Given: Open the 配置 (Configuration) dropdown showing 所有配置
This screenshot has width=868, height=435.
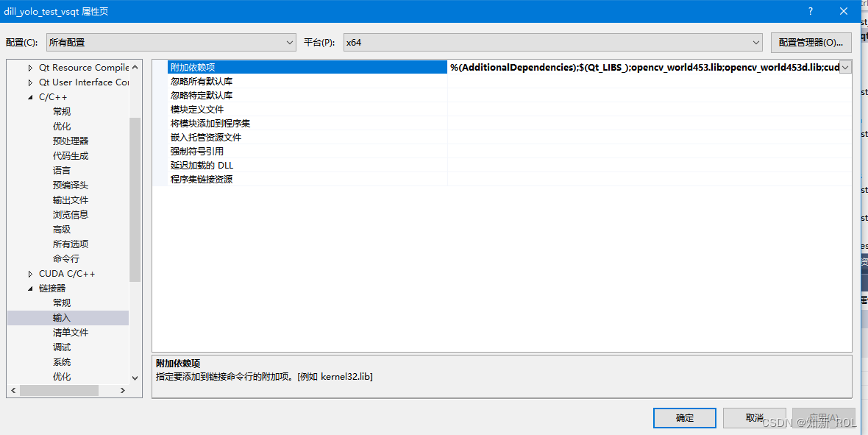Looking at the screenshot, I should click(291, 42).
